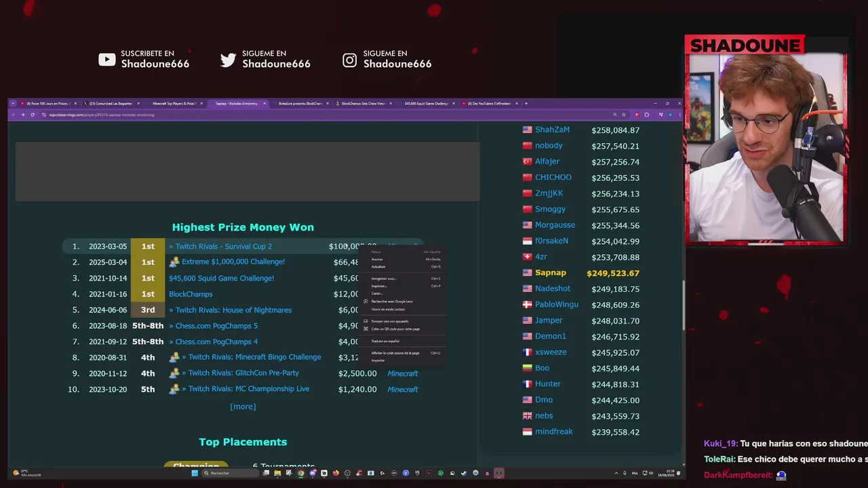Viewport: 868px width, 488px height.
Task: Click the Steam icon in taskbar
Action: point(463,473)
